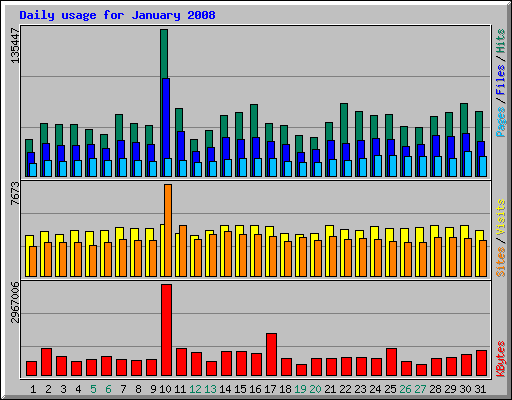Select the red KBytes bar for day 25
Image resolution: width=512 pixels, height=400 pixels.
click(391, 362)
